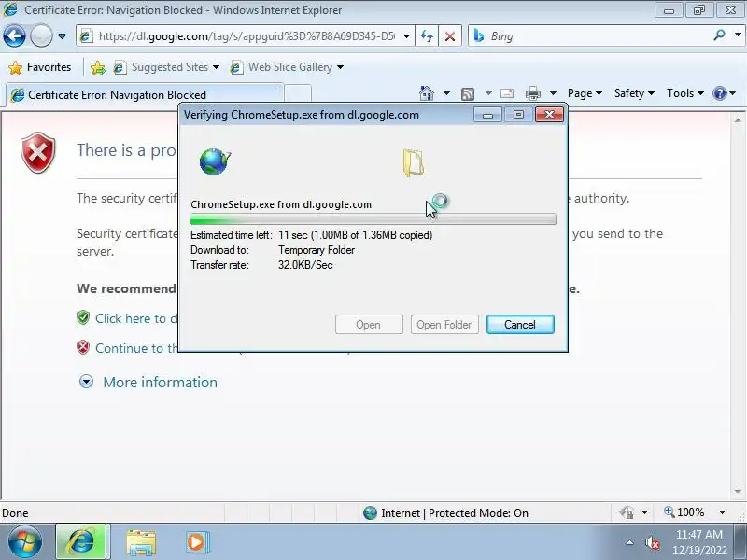The image size is (747, 560).
Task: Click the greyed Forward navigation arrow
Action: click(x=41, y=35)
